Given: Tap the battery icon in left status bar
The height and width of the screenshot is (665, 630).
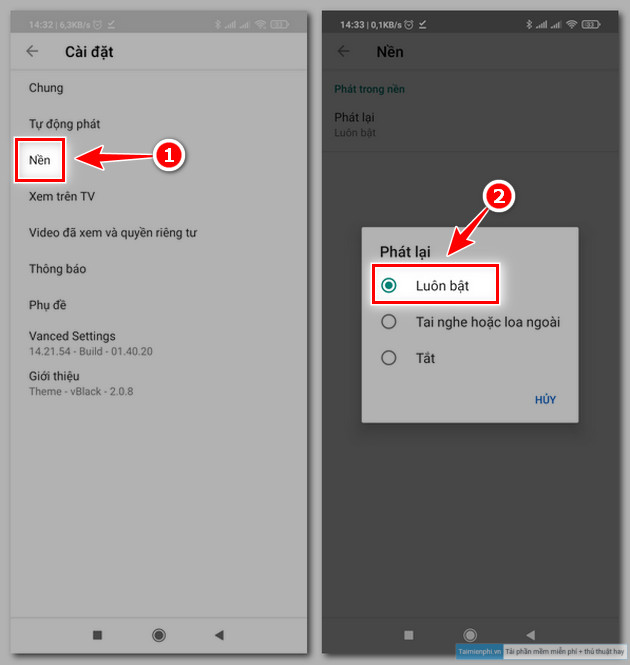Looking at the screenshot, I should [x=280, y=25].
